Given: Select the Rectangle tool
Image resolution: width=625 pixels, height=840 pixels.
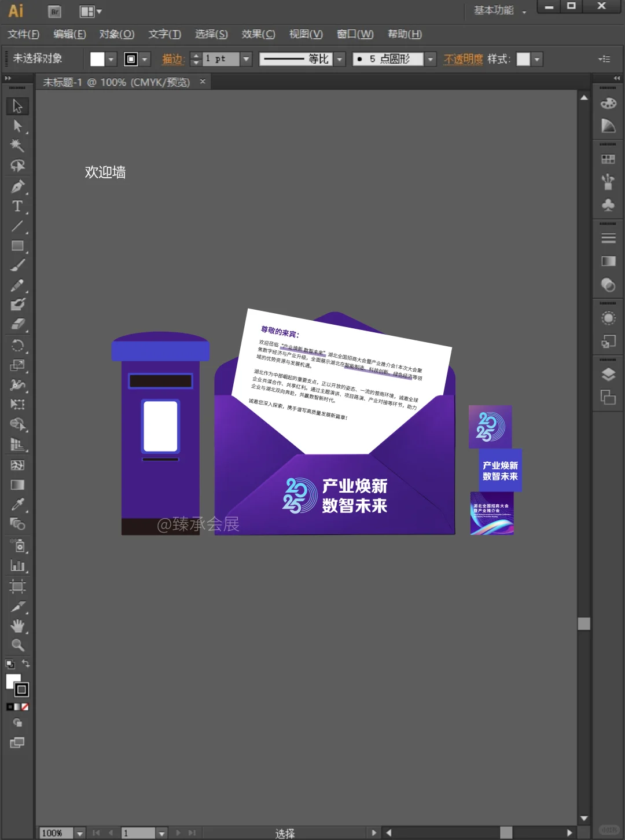Looking at the screenshot, I should [x=17, y=245].
